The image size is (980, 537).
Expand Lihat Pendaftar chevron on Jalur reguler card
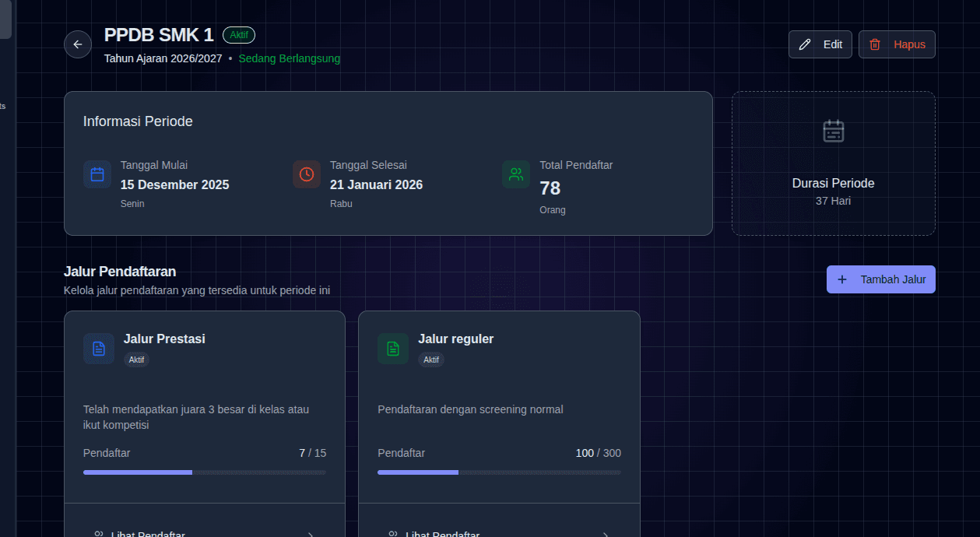605,534
